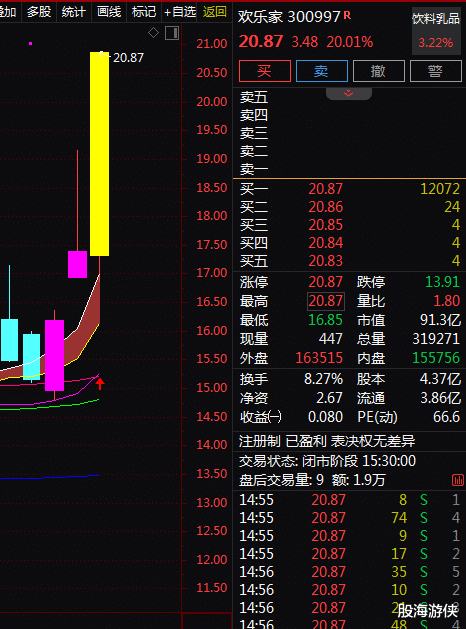This screenshot has height=629, width=466.
Task: Click the blue 卖 sell button
Action: click(x=322, y=71)
